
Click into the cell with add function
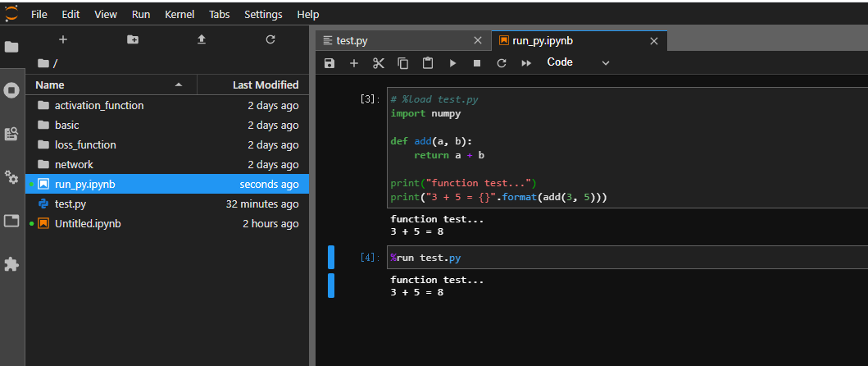(627, 148)
